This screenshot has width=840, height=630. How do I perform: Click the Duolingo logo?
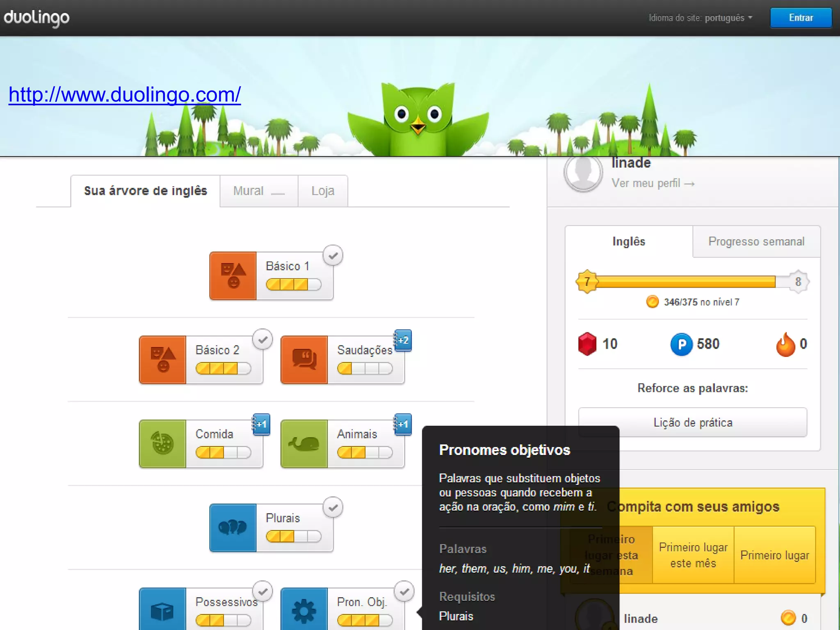(37, 18)
